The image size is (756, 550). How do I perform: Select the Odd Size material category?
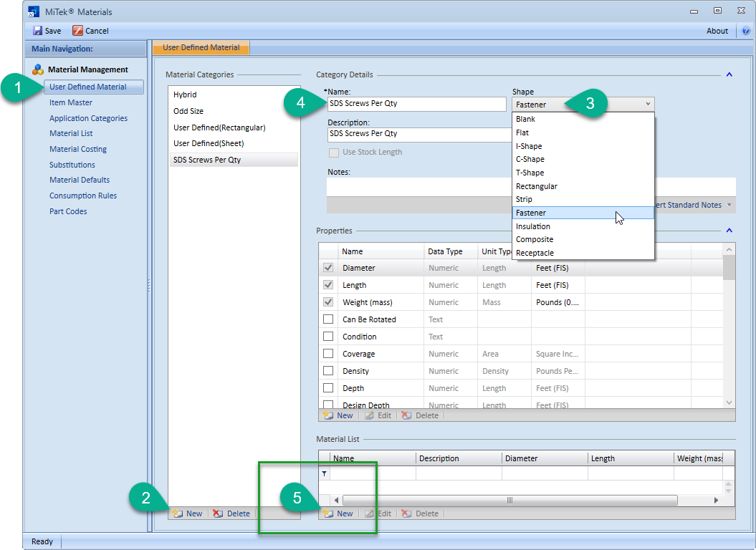(234, 111)
